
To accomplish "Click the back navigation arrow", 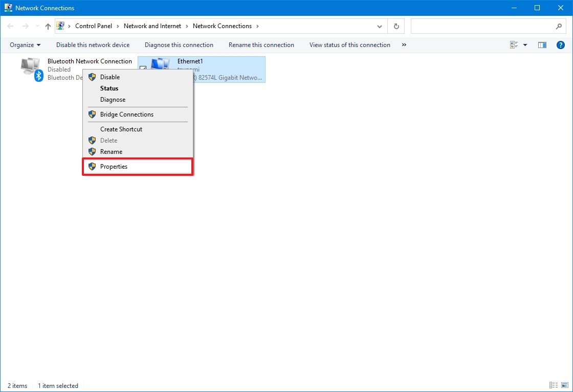I will (10, 26).
